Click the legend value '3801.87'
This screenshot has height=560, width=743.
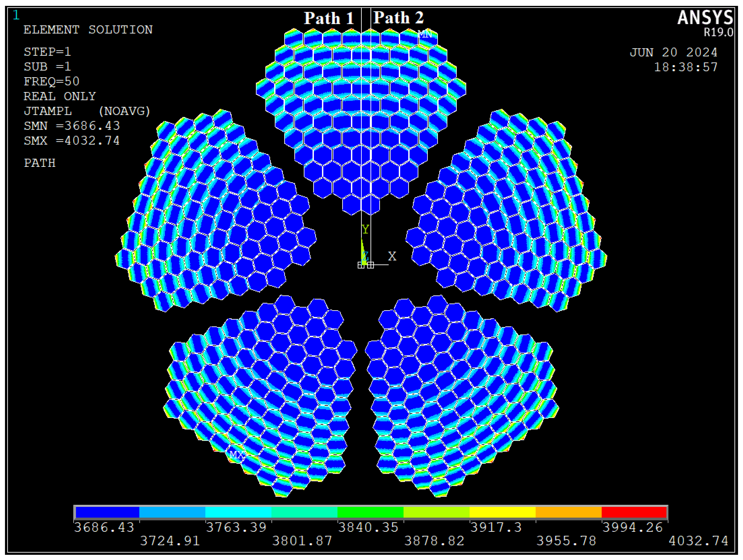(302, 541)
